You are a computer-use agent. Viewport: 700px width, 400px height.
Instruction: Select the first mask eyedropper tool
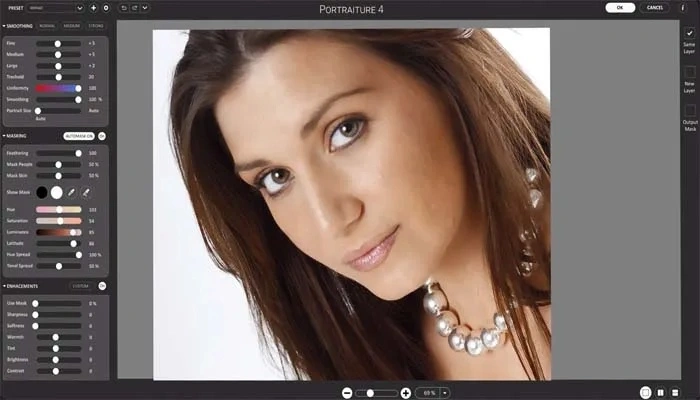(72, 191)
